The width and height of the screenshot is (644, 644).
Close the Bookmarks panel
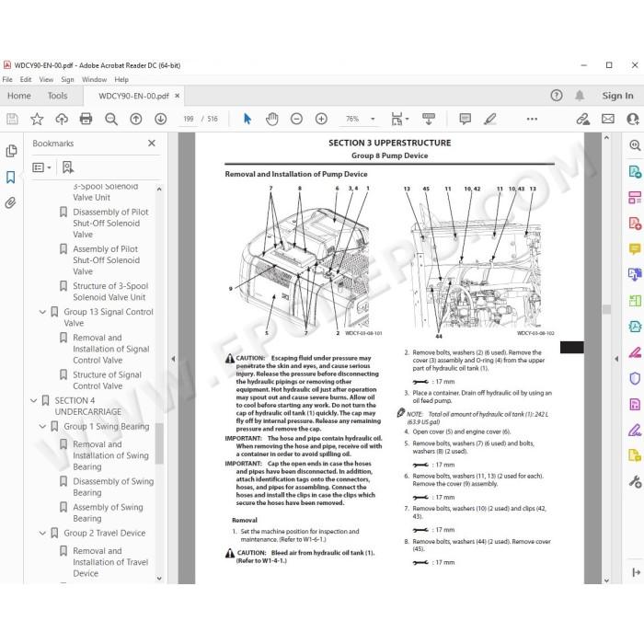pyautogui.click(x=152, y=143)
